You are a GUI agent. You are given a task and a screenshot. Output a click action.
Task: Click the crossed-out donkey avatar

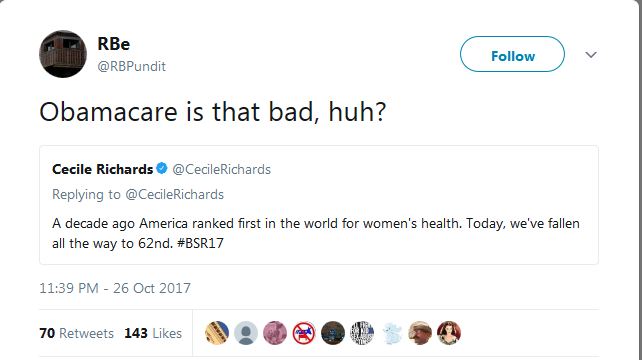tap(304, 333)
